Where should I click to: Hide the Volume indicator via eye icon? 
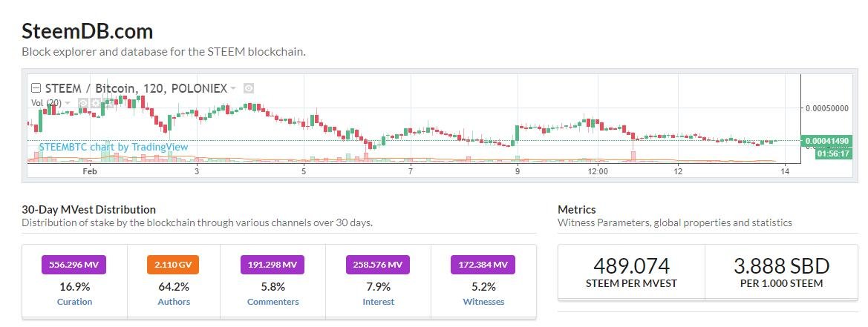point(83,103)
